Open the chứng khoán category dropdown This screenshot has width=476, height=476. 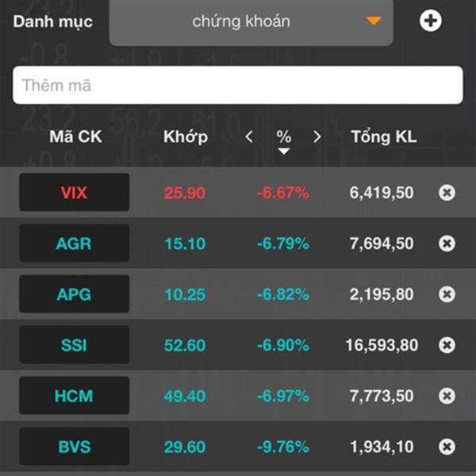pos(251,22)
